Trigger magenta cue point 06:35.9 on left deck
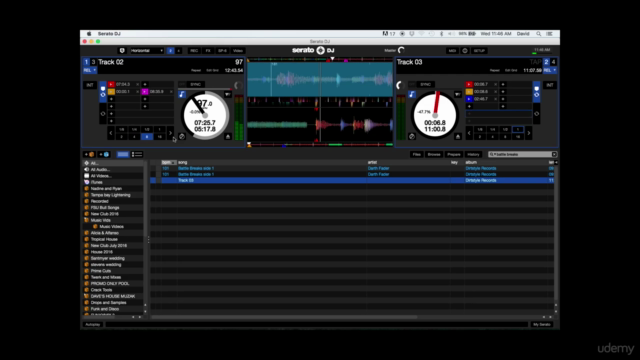Image resolution: width=640 pixels, height=360 pixels. 144,92
